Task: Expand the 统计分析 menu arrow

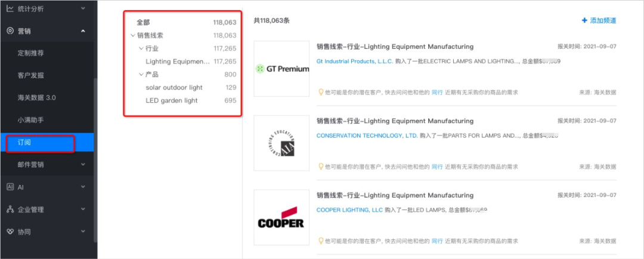Action: 83,8
